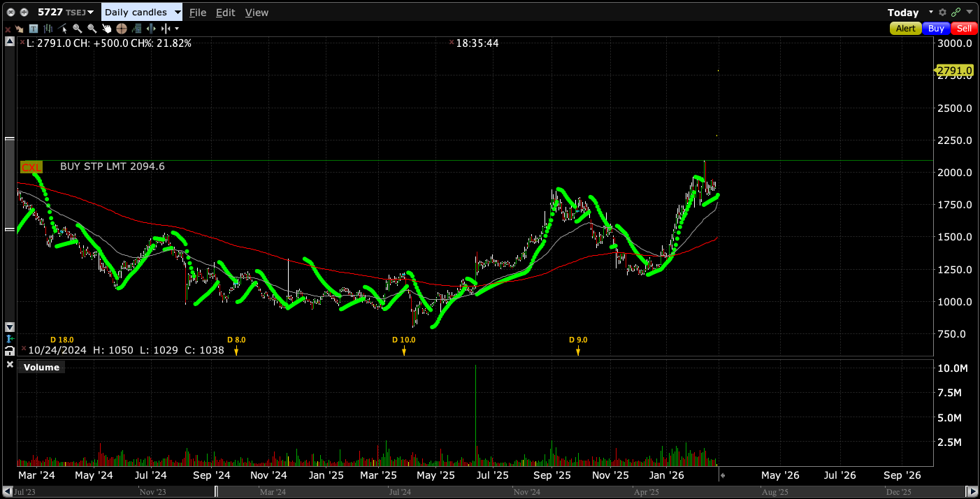This screenshot has height=499, width=980.
Task: Click the yellow Alert button
Action: click(905, 29)
